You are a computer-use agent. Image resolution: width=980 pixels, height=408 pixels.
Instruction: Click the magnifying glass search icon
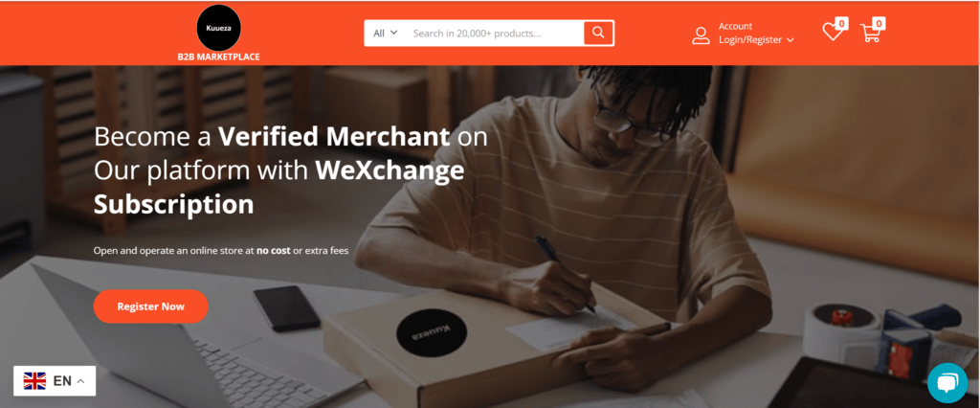coord(599,33)
